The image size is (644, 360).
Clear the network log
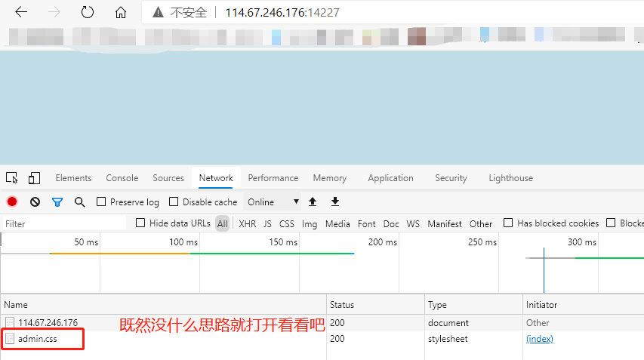(x=35, y=202)
